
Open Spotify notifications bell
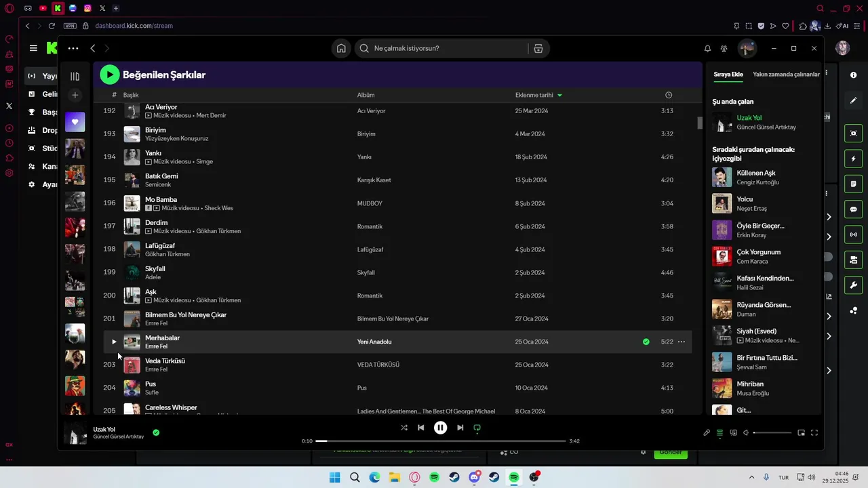pos(707,48)
